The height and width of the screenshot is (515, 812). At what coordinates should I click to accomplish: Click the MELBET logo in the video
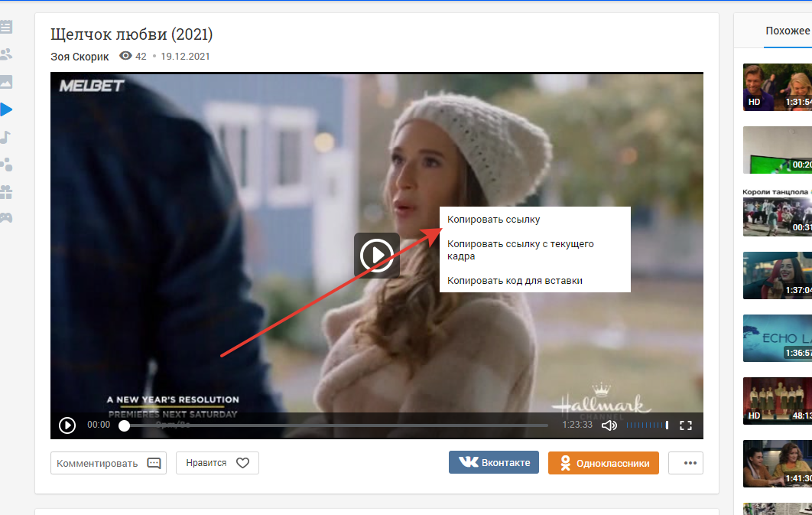click(x=92, y=86)
